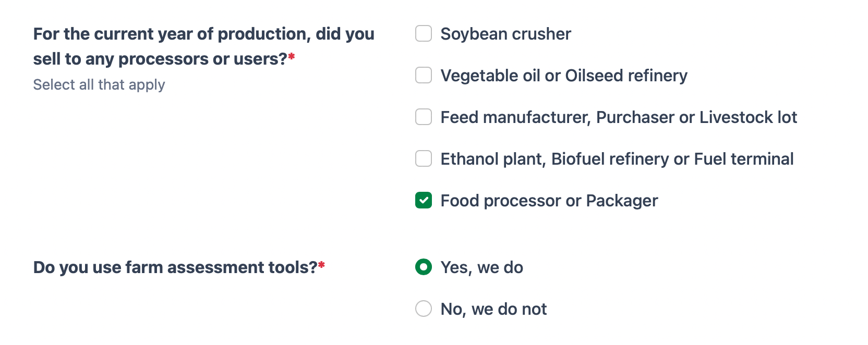Click the processors or users question heading
Image resolution: width=868 pixels, height=345 pixels.
[x=203, y=46]
